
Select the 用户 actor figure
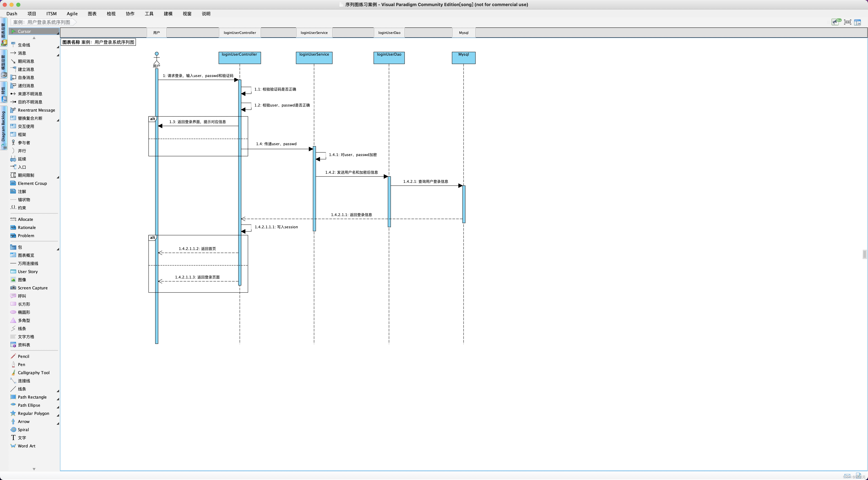(156, 60)
